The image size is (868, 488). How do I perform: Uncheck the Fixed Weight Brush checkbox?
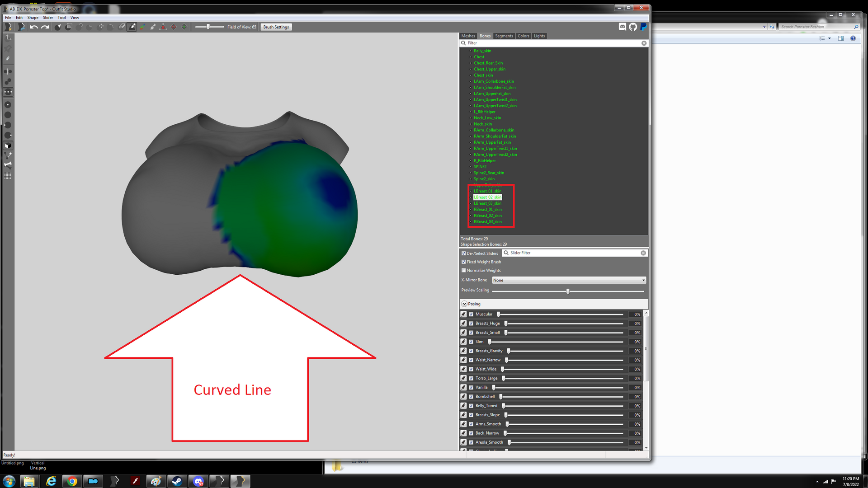[x=463, y=262]
